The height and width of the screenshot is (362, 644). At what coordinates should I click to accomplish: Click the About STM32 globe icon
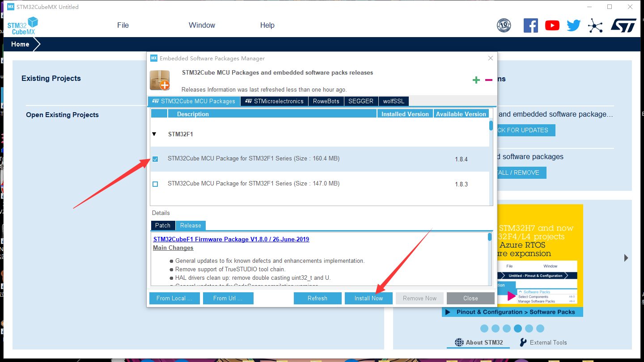459,342
